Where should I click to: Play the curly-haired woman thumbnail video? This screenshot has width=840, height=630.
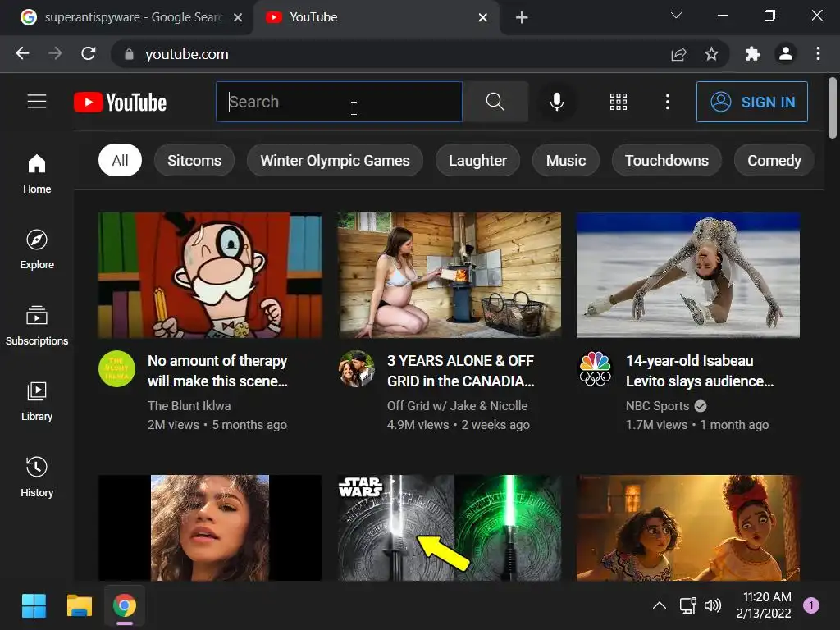[210, 527]
